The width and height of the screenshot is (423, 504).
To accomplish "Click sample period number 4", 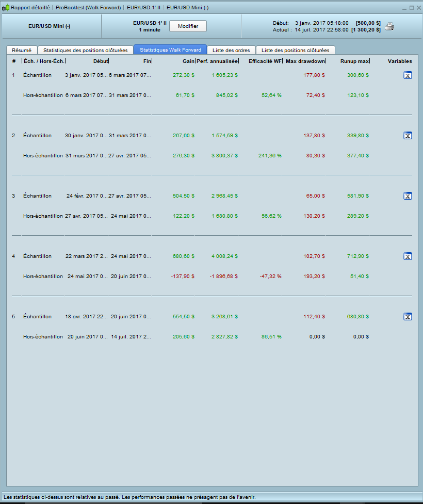I will tap(13, 256).
